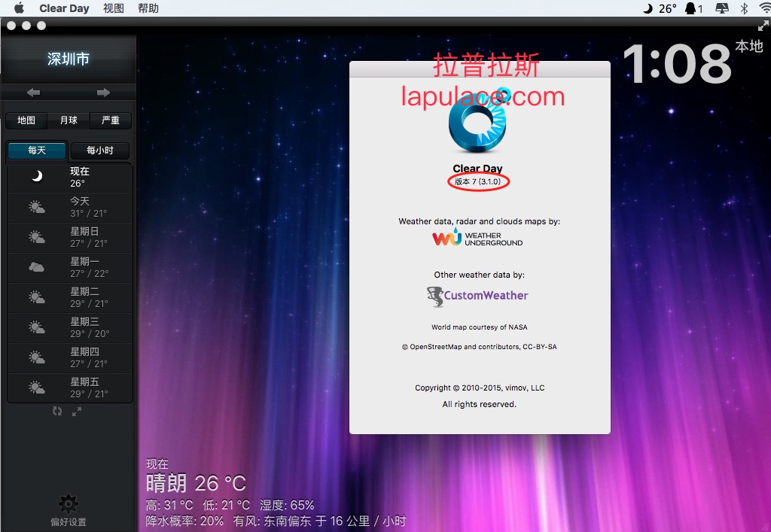Screen dimensions: 771x532
Task: Open the QQ penguin menu bar icon
Action: [x=693, y=8]
